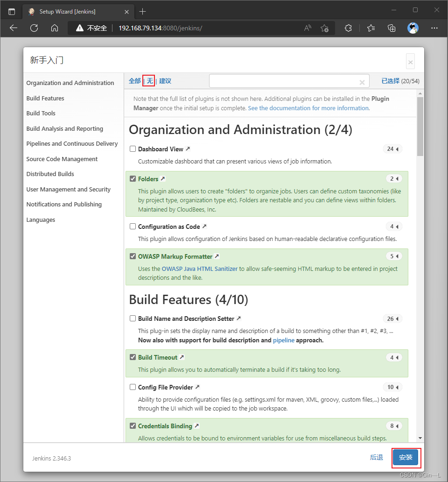Expand Build Name Setter dependencies 26
448x482 pixels.
(392, 319)
